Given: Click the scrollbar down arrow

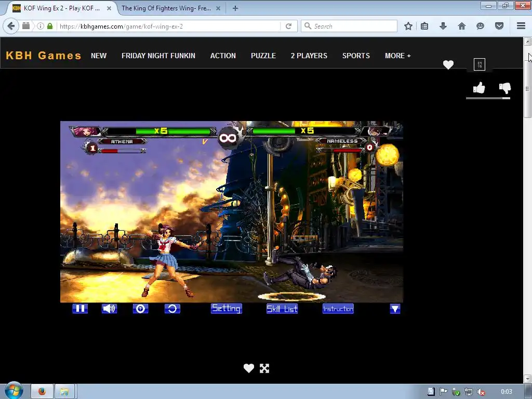Looking at the screenshot, I should tap(527, 378).
